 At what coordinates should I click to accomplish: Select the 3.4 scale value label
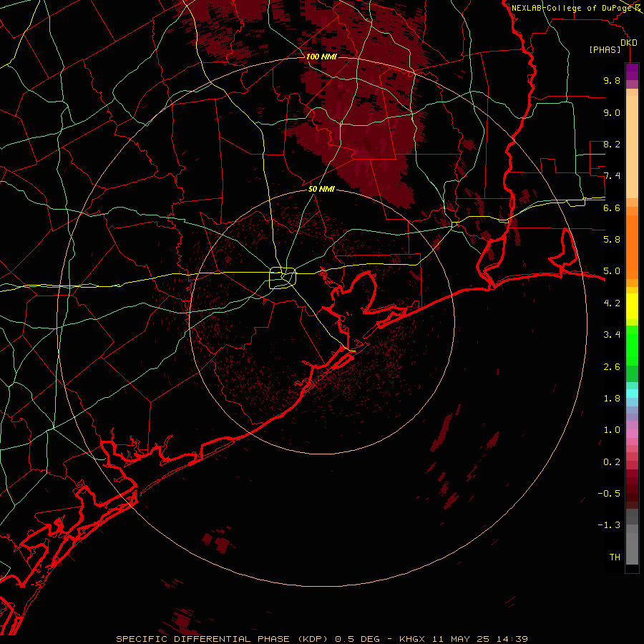pyautogui.click(x=612, y=335)
